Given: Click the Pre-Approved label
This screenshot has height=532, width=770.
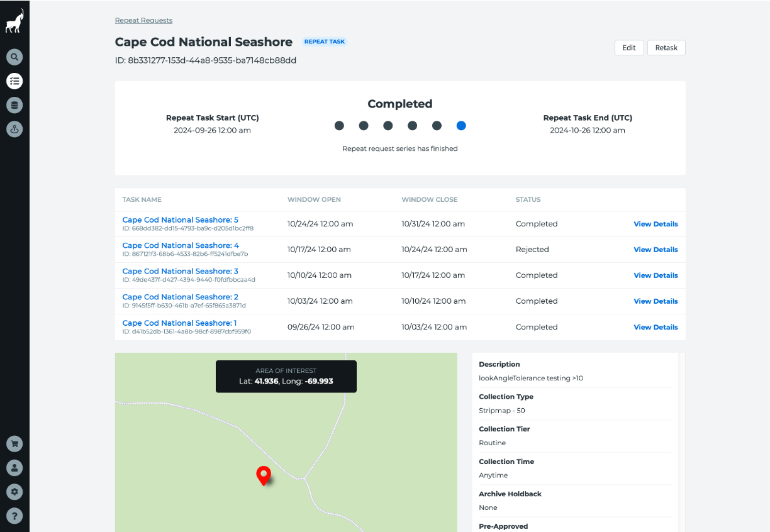Looking at the screenshot, I should (x=503, y=526).
